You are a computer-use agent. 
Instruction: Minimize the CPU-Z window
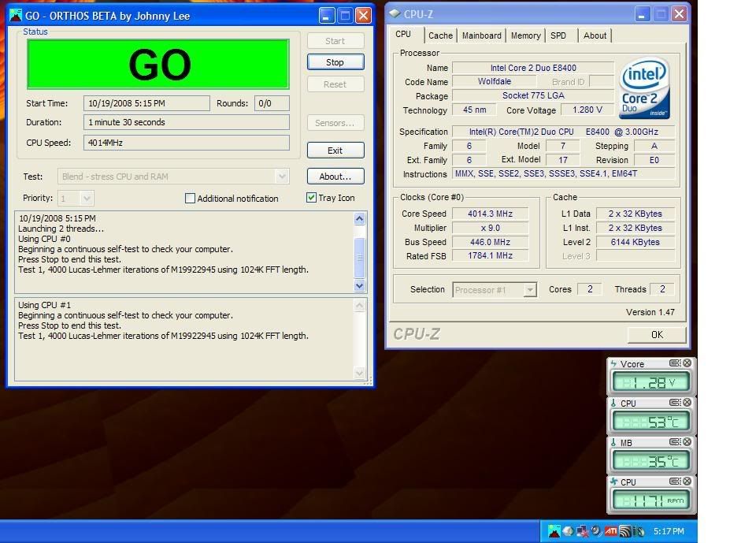click(642, 14)
